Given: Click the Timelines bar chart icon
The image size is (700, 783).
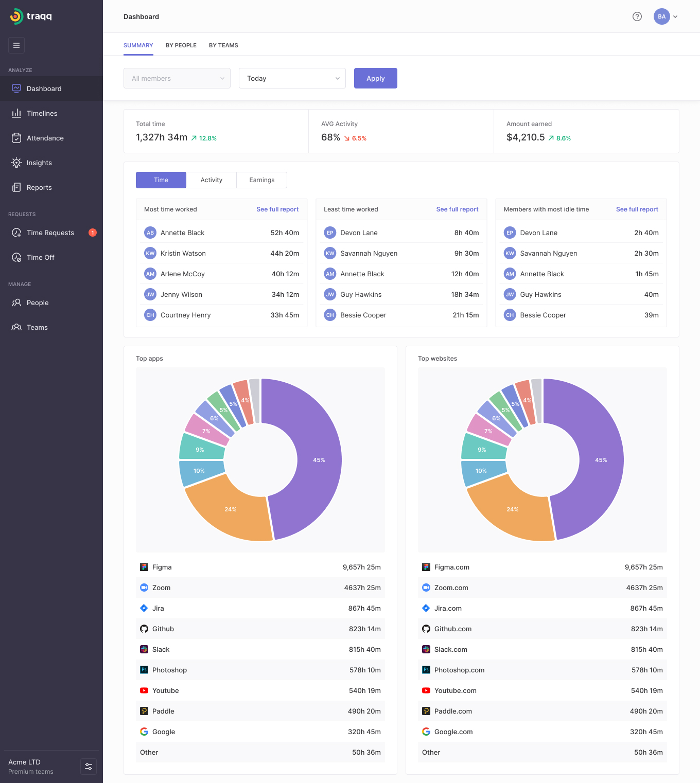Looking at the screenshot, I should point(16,113).
